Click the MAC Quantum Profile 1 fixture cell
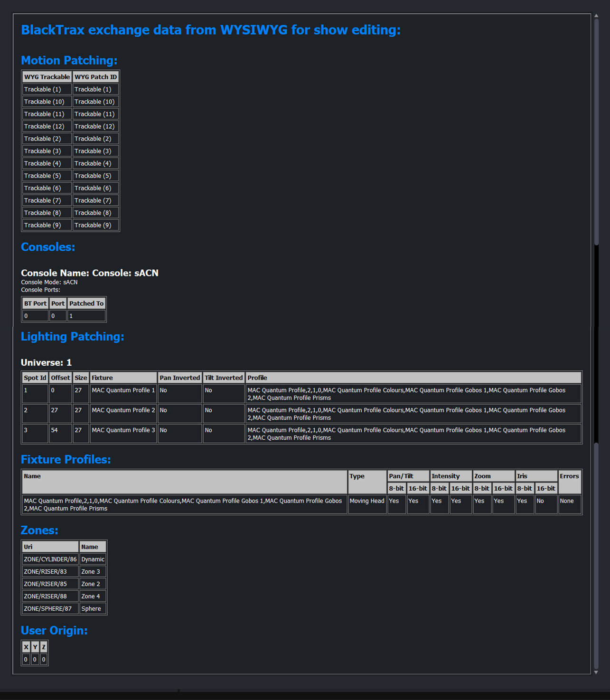 123,390
